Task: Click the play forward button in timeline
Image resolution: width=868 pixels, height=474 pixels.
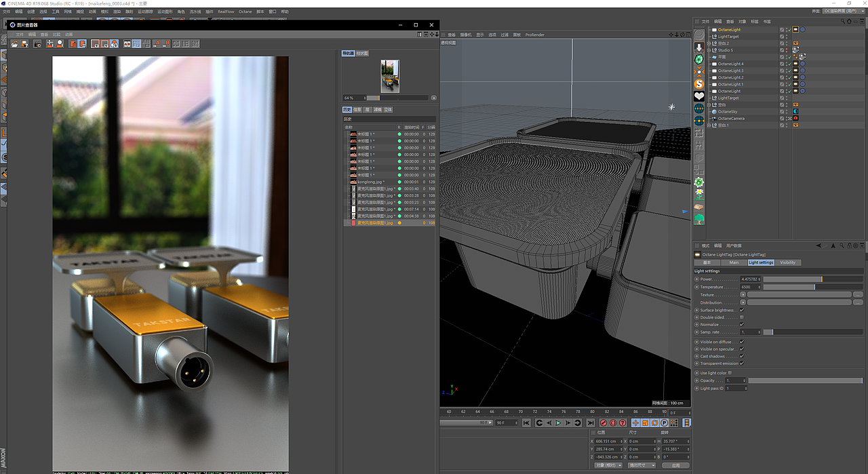Action: tap(558, 423)
